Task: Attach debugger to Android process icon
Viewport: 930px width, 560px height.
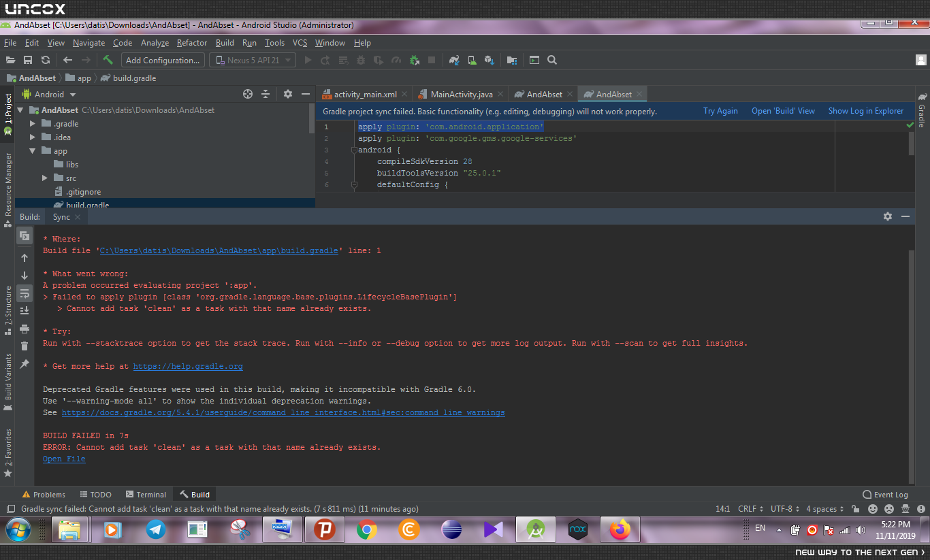Action: (414, 60)
